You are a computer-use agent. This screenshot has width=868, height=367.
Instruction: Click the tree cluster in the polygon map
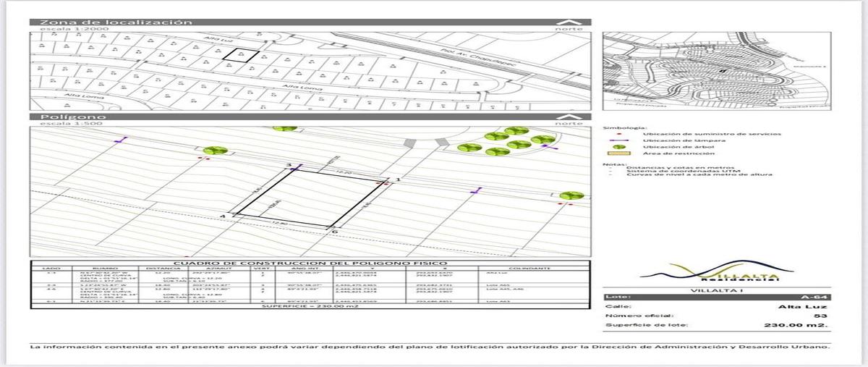(506, 141)
